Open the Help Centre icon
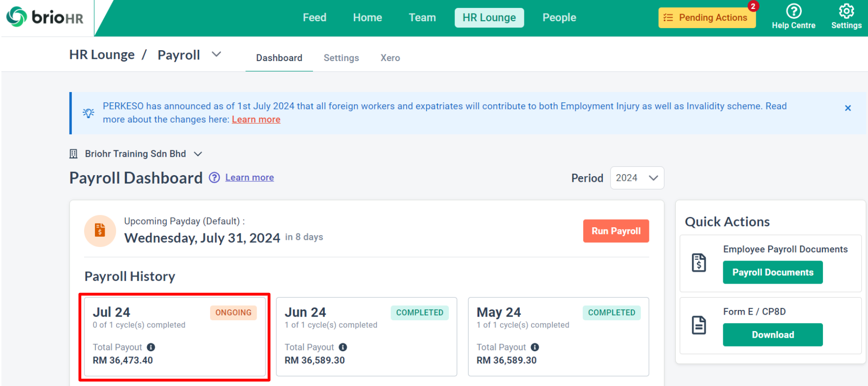Viewport: 868px width, 386px height. 794,11
